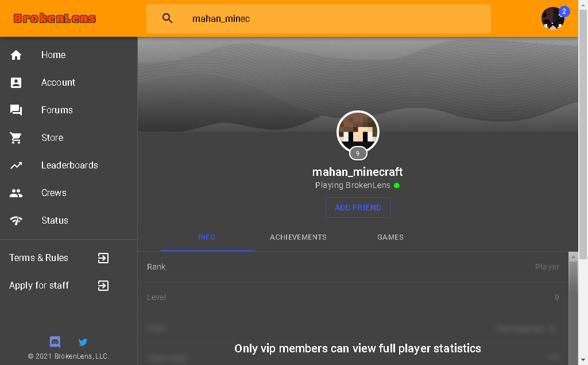Screen dimensions: 588x365
Task: Open the user avatar with notification badge
Action: [x=554, y=18]
